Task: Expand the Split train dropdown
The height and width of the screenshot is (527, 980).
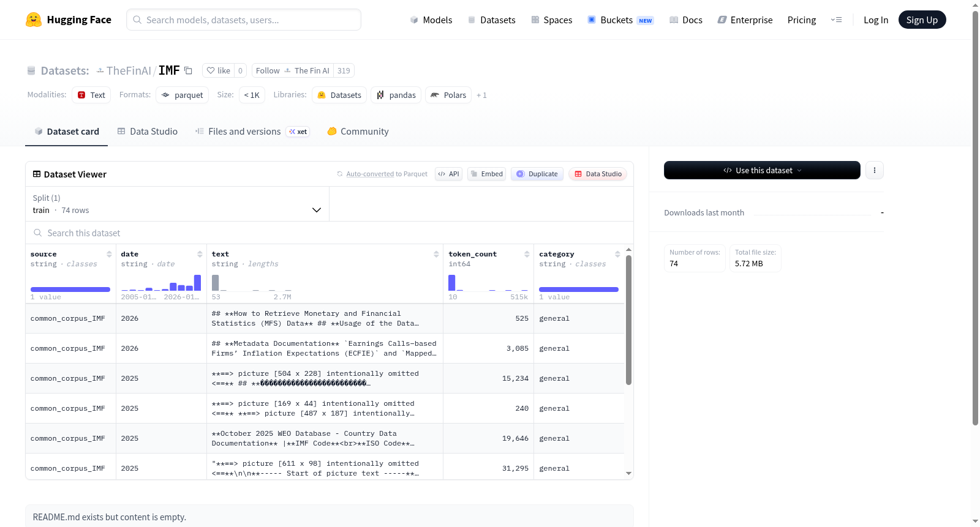Action: pos(178,204)
